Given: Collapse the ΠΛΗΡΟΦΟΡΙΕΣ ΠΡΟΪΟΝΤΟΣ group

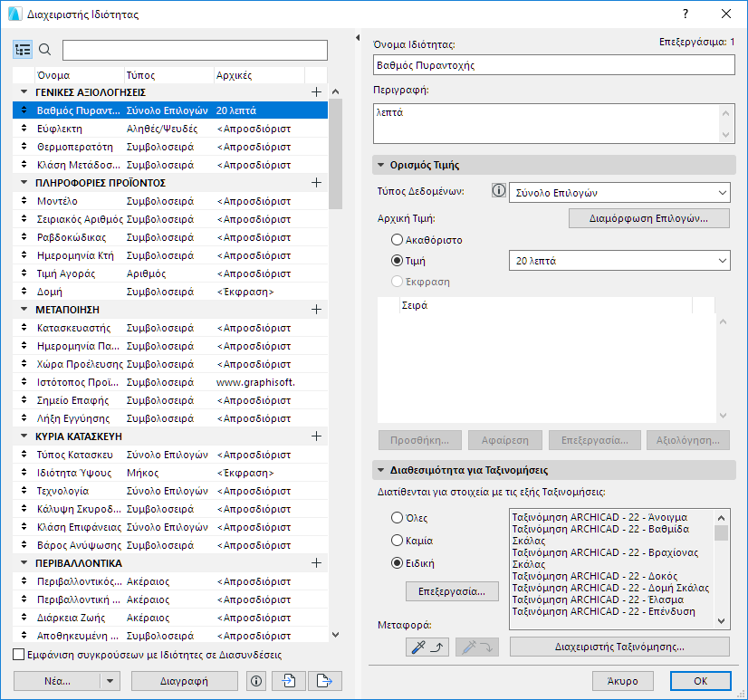Looking at the screenshot, I should (24, 183).
